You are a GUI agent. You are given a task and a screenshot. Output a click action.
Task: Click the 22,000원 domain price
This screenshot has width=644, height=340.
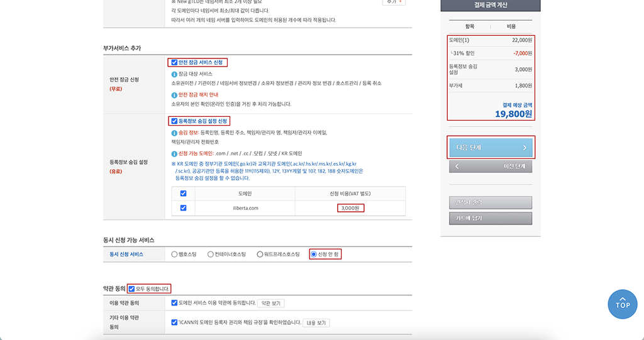(x=522, y=40)
